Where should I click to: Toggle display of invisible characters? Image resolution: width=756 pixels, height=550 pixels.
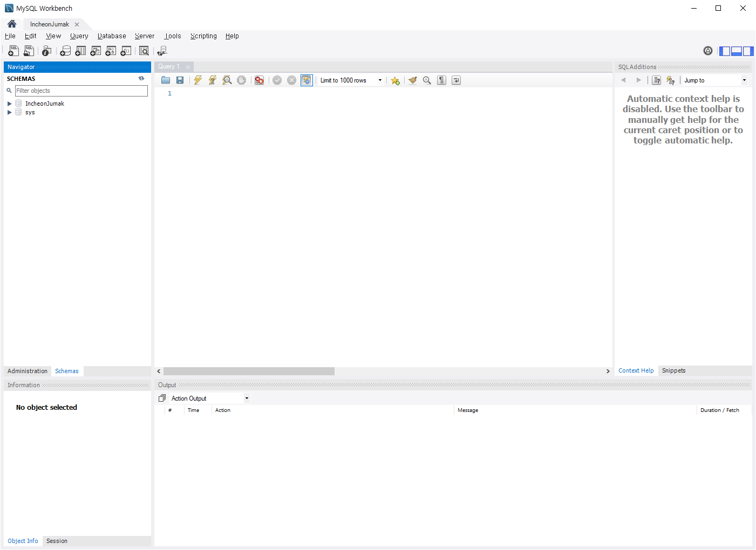(x=441, y=80)
